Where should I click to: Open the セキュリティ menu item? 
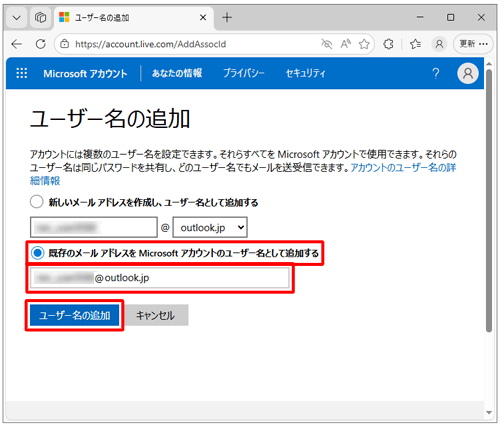pos(305,73)
